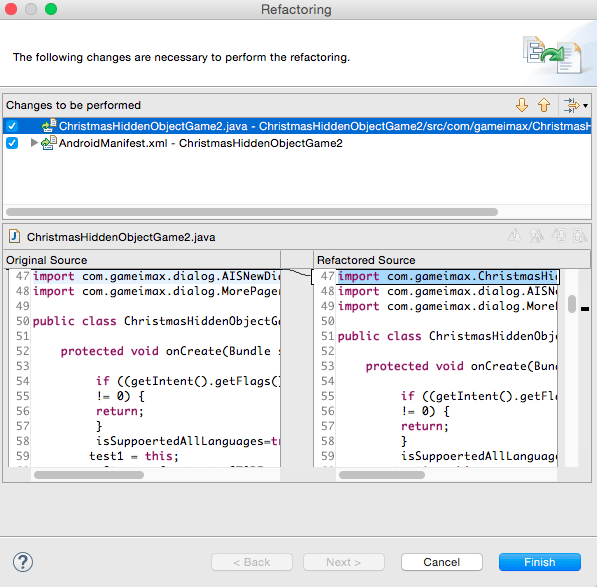Click the changes list horizontal scrollbar
The width and height of the screenshot is (597, 587).
tap(252, 212)
